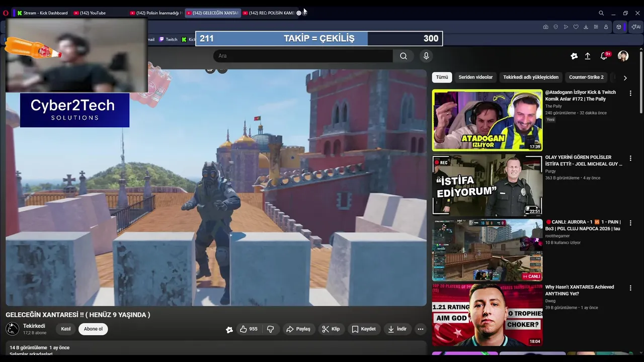Open İSTİFA EDİYORUM video thumbnail
Image resolution: width=644 pixels, height=362 pixels.
coord(487,185)
